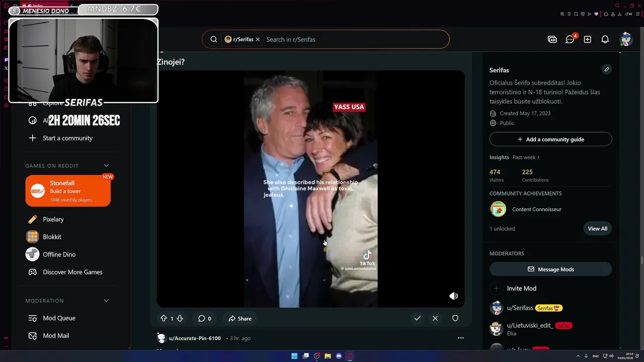Screen dimensions: 644x362
Task: Edit community description with pencil icon
Action: (607, 69)
